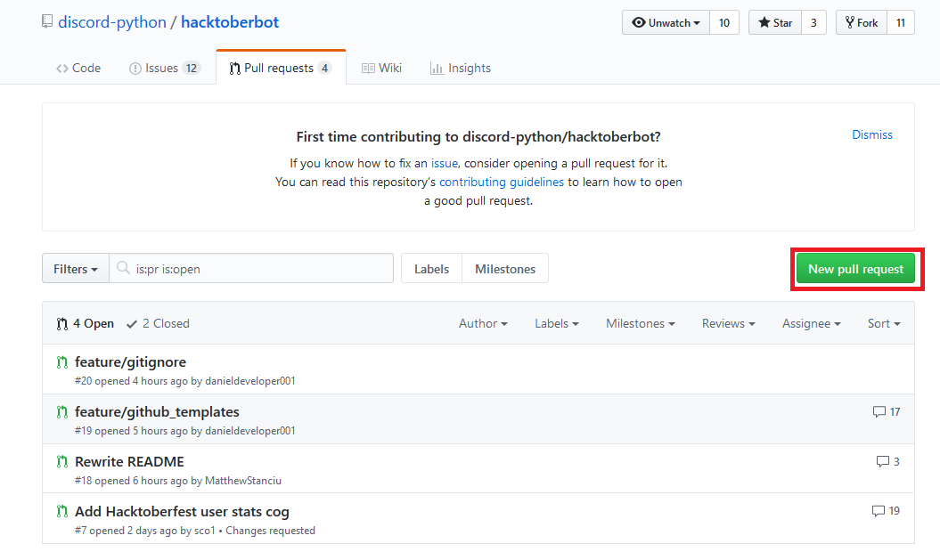
Task: Open the contributing guidelines link
Action: click(x=502, y=182)
